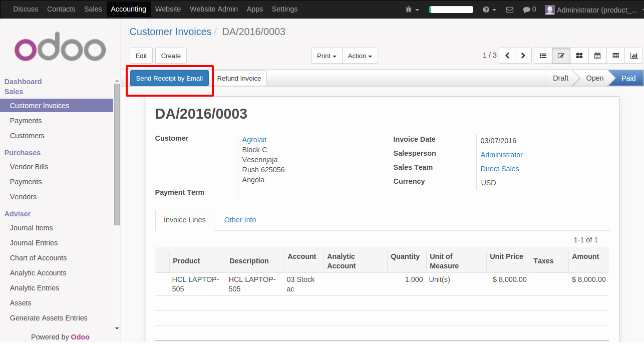Open the Apps menu
The image size is (644, 344).
tap(255, 9)
